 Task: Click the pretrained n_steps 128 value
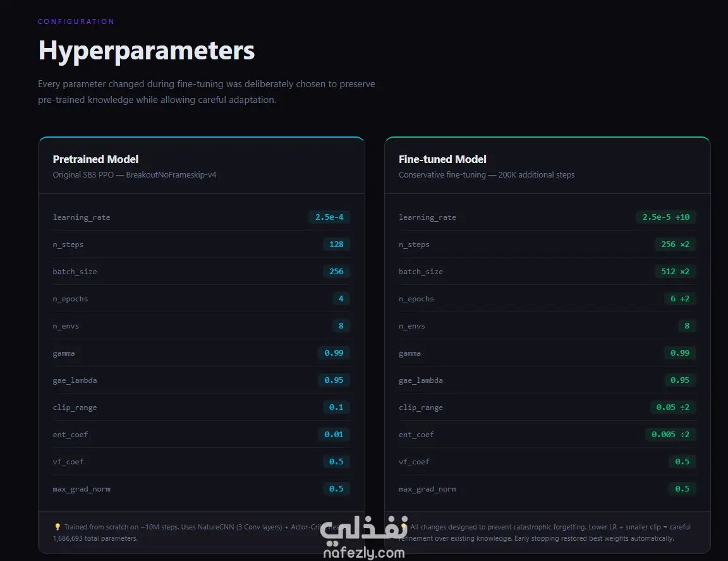336,244
